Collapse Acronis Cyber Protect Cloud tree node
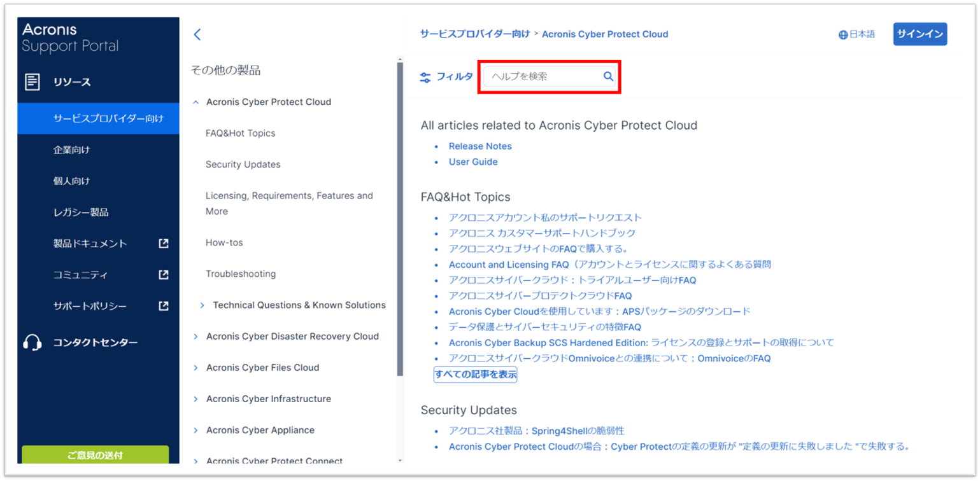The image size is (980, 481). click(196, 102)
